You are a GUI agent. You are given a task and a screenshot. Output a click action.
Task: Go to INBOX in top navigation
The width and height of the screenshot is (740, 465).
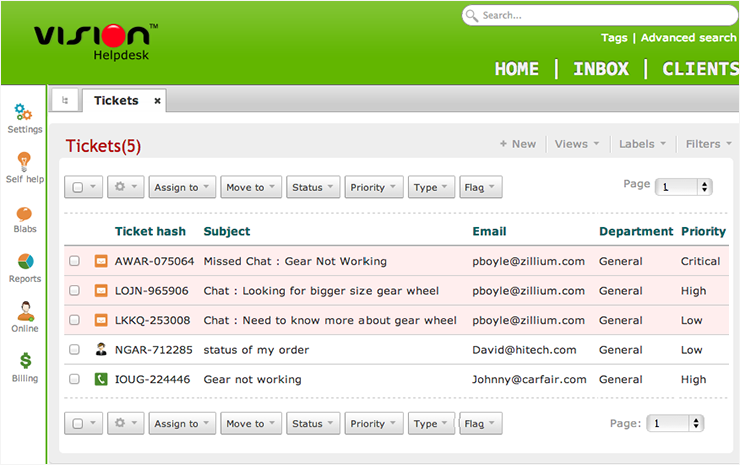coord(601,69)
